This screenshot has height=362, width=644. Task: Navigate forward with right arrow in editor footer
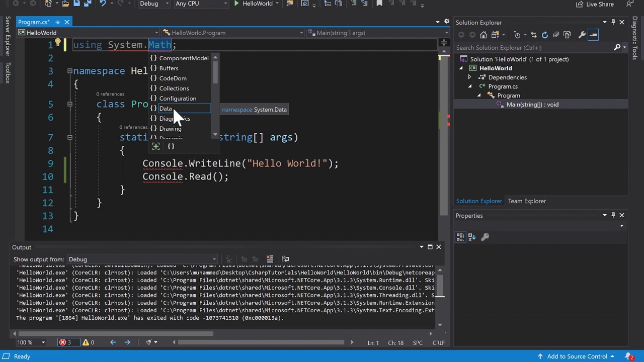pos(127,342)
